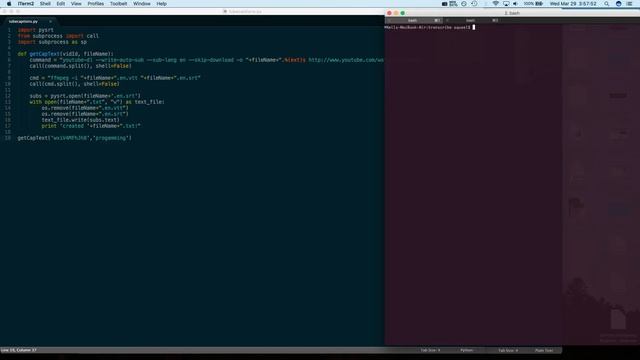Open the Profiles menu
The width and height of the screenshot is (640, 360).
coord(96,4)
